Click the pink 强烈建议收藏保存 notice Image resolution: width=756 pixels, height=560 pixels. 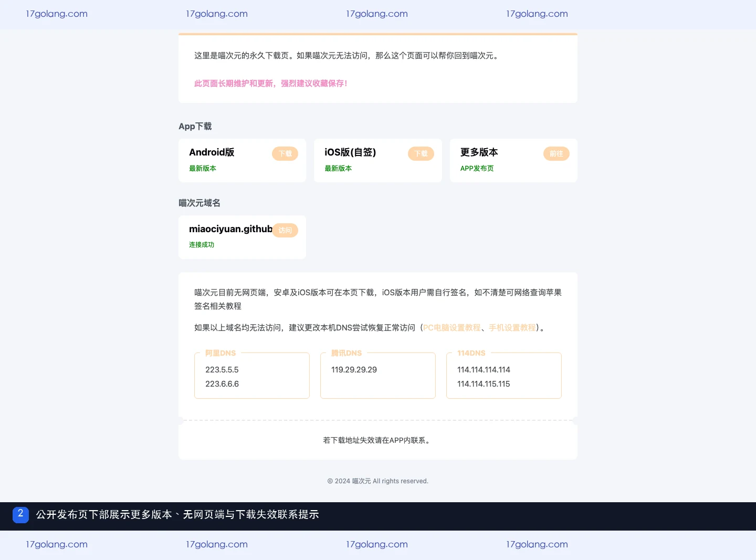271,84
